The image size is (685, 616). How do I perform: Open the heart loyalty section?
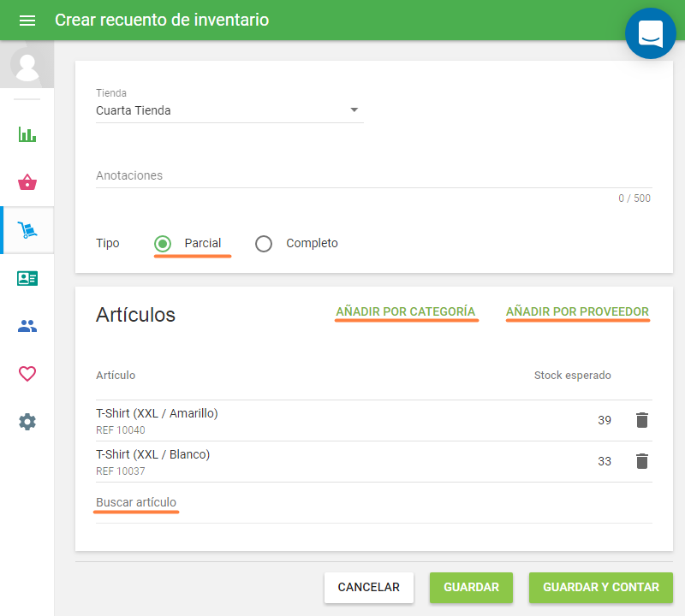click(x=27, y=374)
